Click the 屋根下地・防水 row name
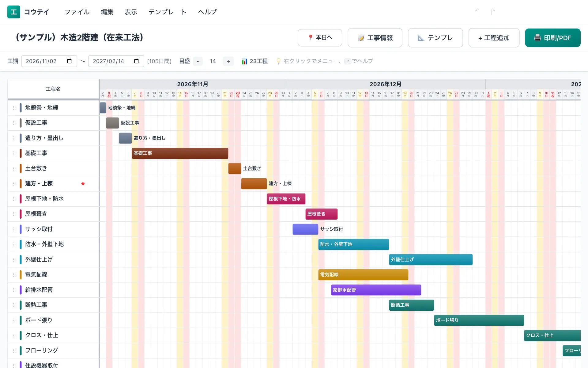 (x=44, y=199)
